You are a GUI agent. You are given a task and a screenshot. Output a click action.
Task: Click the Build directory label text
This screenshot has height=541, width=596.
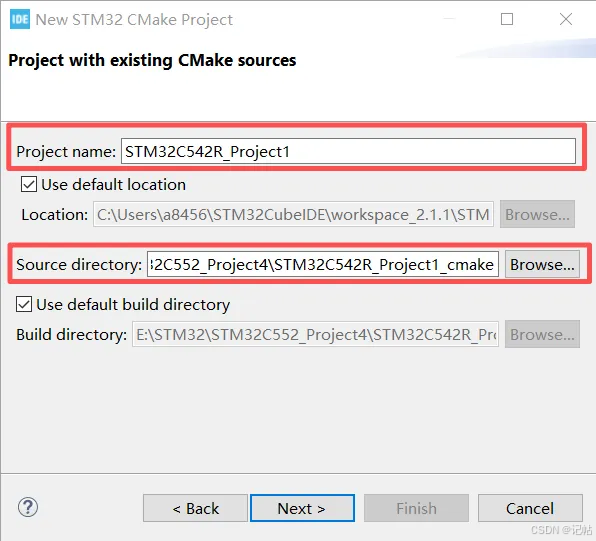pyautogui.click(x=71, y=335)
